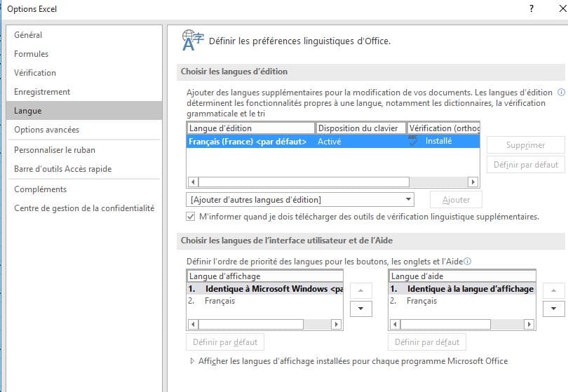This screenshot has height=392, width=568.
Task: Select 'Français' in Langue d'aide list
Action: coord(462,301)
